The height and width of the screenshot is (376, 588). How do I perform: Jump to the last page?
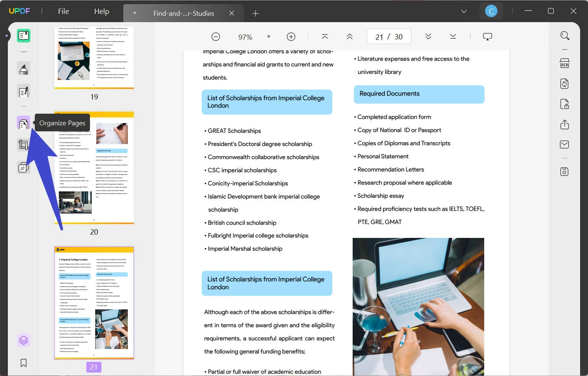click(x=453, y=36)
